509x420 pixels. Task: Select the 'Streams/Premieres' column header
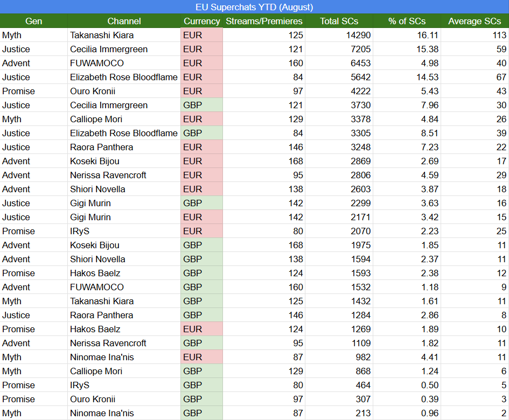[x=264, y=21]
